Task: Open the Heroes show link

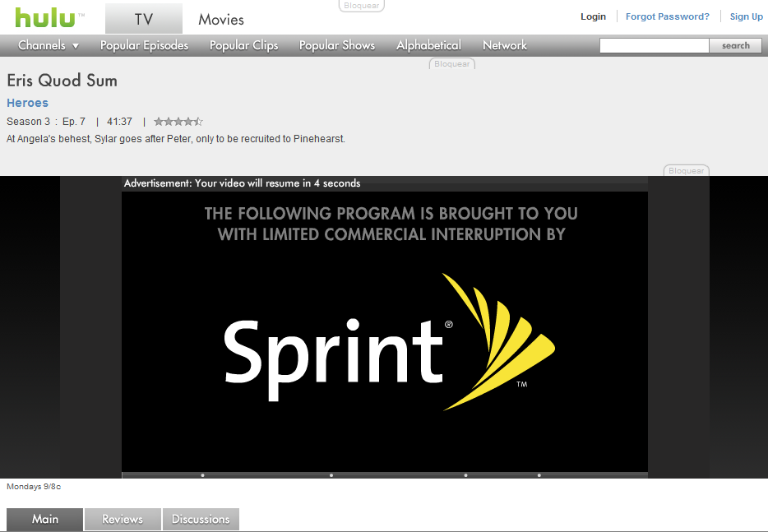Action: 27,103
